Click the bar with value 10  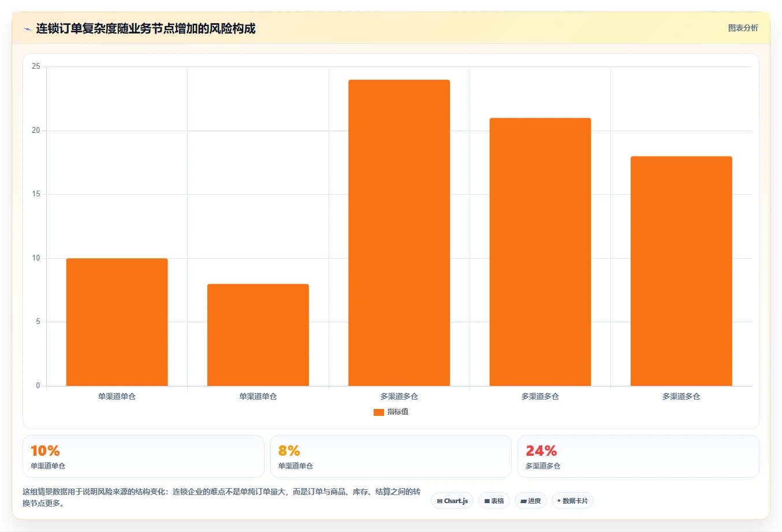point(117,322)
